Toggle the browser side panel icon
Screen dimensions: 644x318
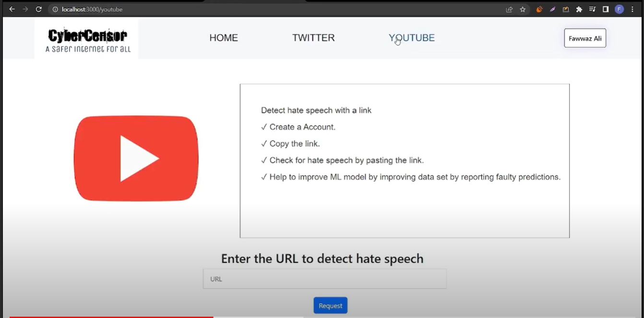tap(606, 9)
